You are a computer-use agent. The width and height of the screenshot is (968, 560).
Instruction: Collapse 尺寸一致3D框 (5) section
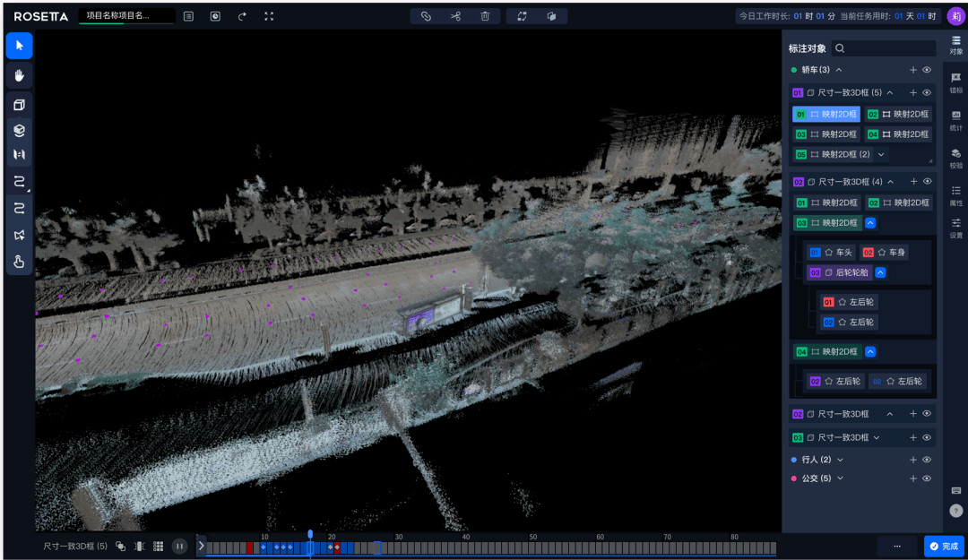coord(890,92)
